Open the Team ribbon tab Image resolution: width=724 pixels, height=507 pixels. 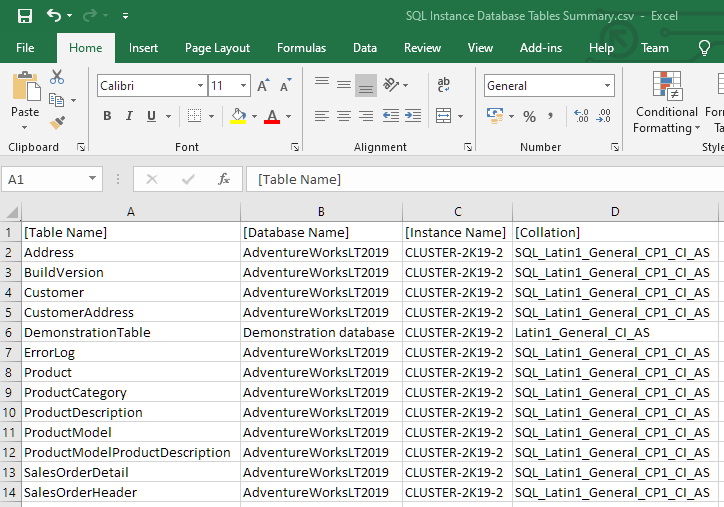[654, 48]
